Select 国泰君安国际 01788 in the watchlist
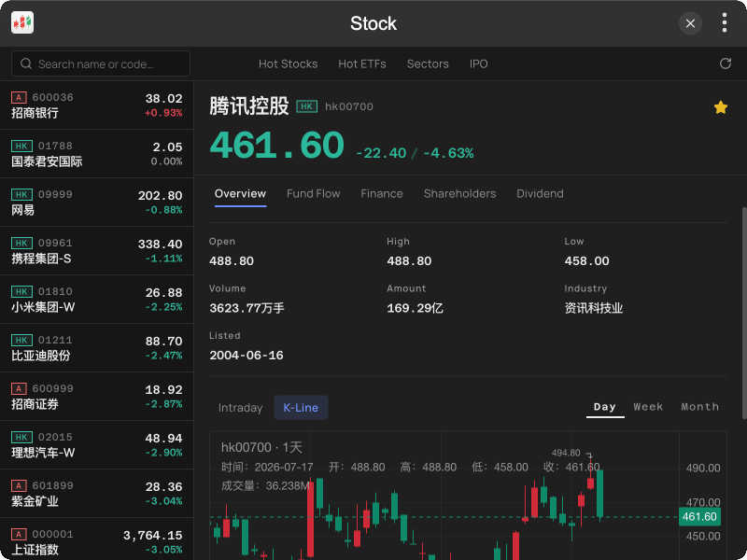Image resolution: width=747 pixels, height=560 pixels. [97, 154]
